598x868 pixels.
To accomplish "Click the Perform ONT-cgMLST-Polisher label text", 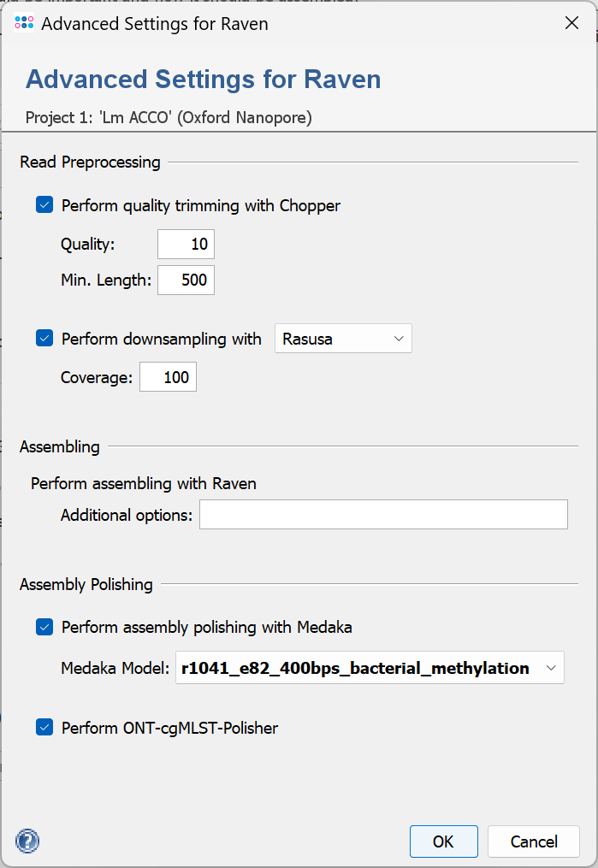I will [169, 728].
